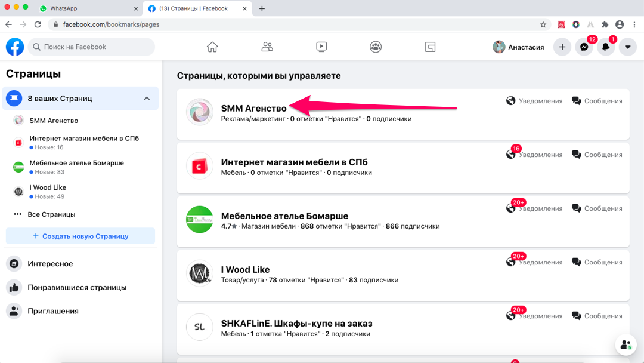The width and height of the screenshot is (644, 363).
Task: Go forward in browser history
Action: [23, 24]
